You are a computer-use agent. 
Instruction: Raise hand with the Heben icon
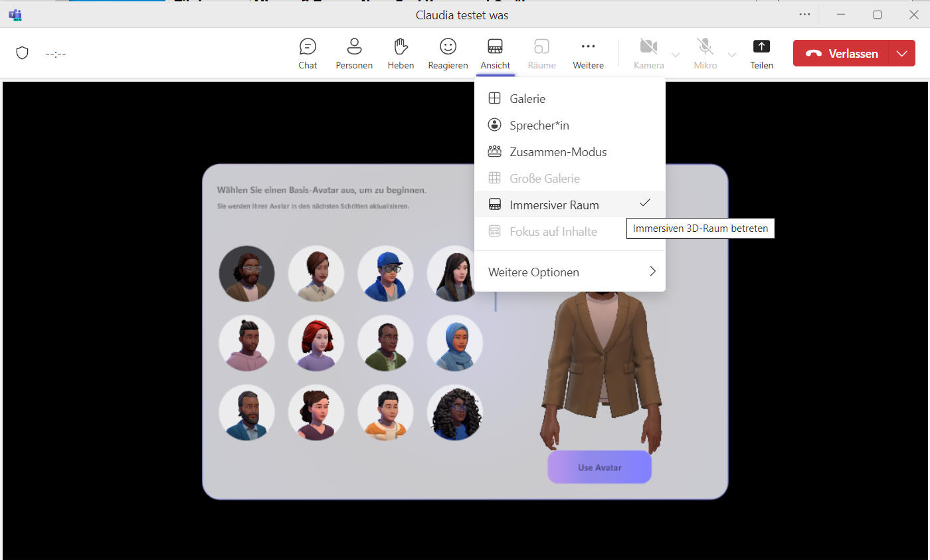[401, 47]
